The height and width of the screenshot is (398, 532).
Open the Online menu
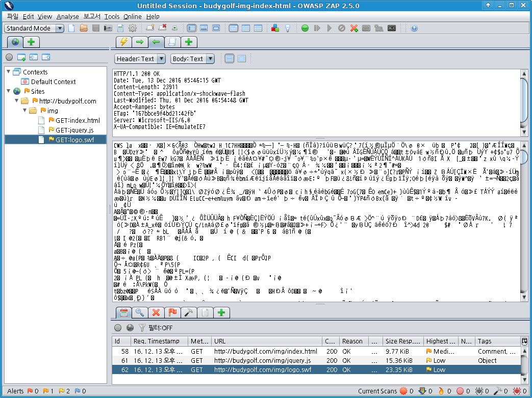132,16
